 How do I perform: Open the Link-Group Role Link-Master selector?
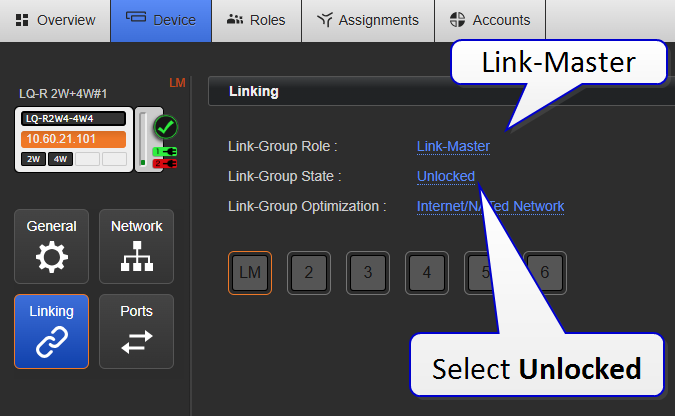pyautogui.click(x=453, y=146)
